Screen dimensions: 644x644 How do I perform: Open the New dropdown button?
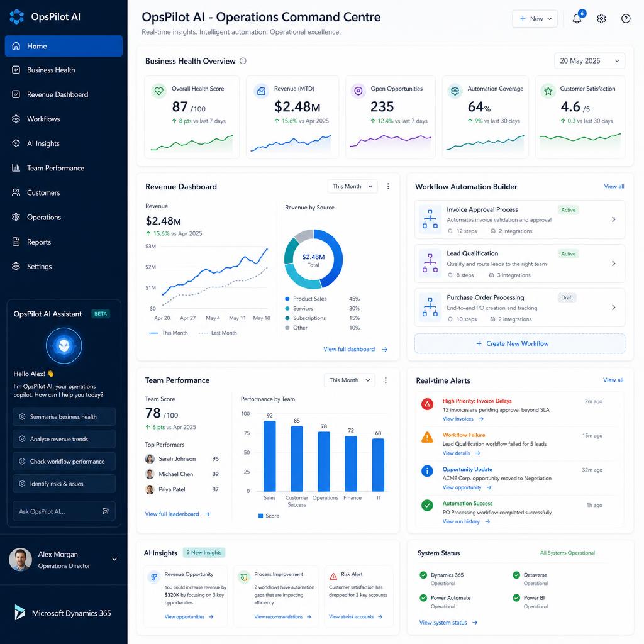coord(535,19)
